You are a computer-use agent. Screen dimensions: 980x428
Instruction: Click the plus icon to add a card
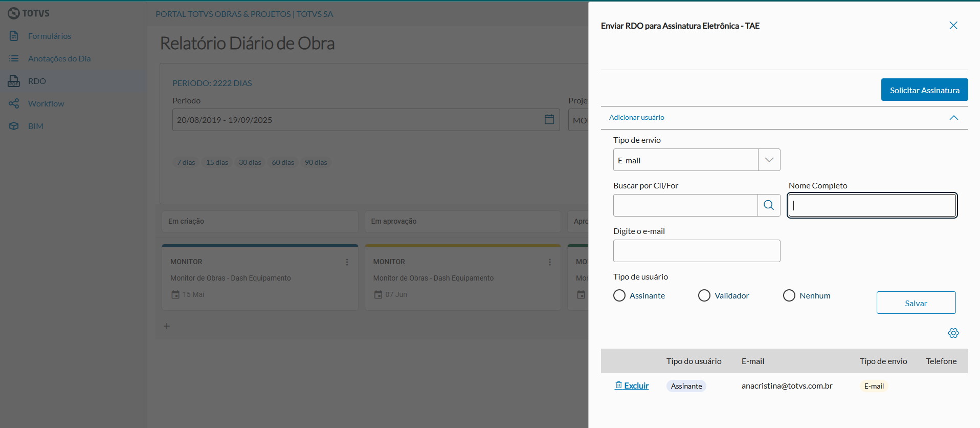[167, 326]
